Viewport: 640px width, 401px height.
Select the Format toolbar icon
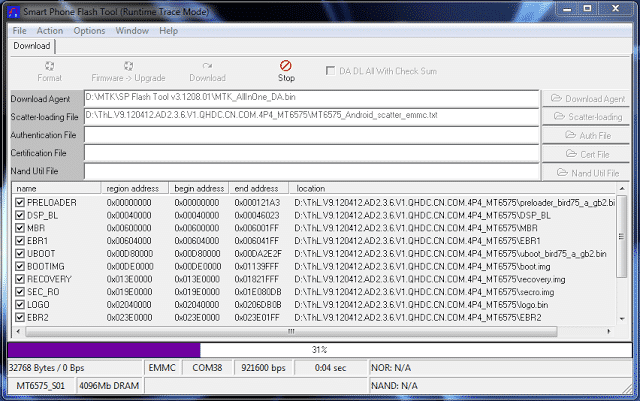(49, 66)
